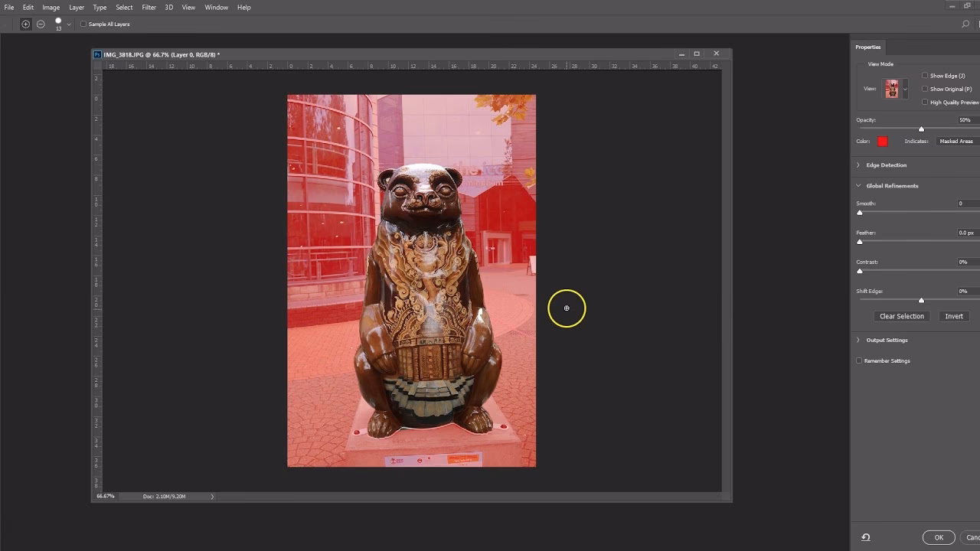Image resolution: width=980 pixels, height=551 pixels.
Task: Check High Quality Preview
Action: 925,102
